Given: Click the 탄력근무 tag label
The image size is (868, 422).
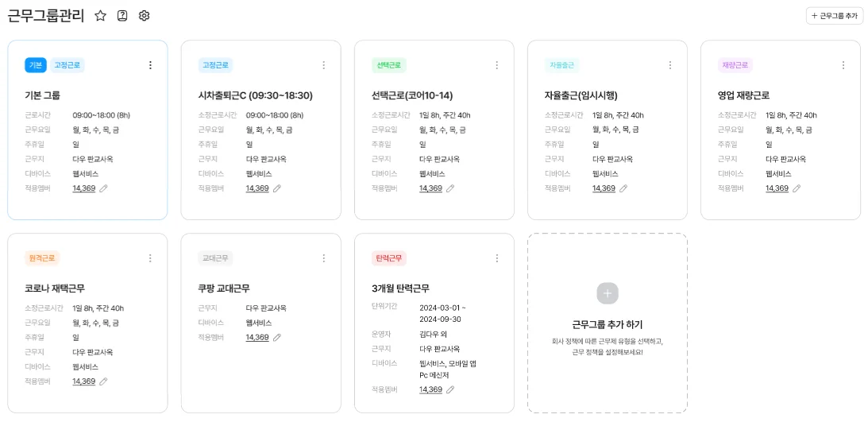Looking at the screenshot, I should pyautogui.click(x=389, y=258).
